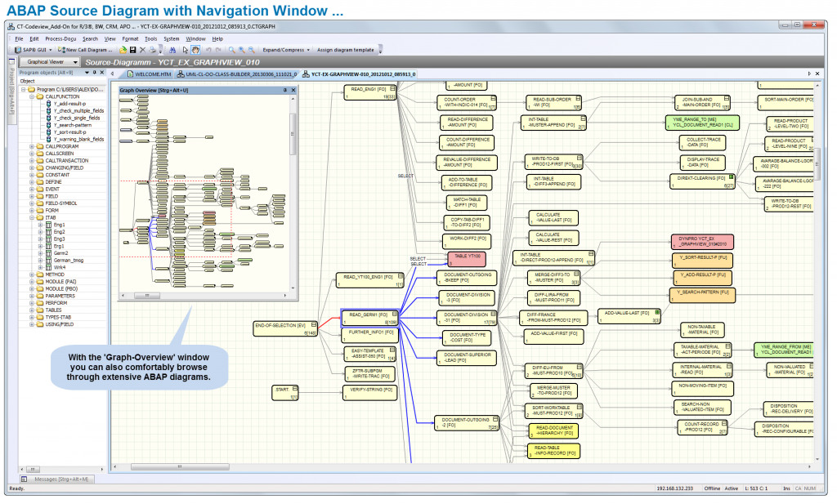The image size is (837, 504).
Task: Click the binoculars Find icon
Action: (x=173, y=50)
